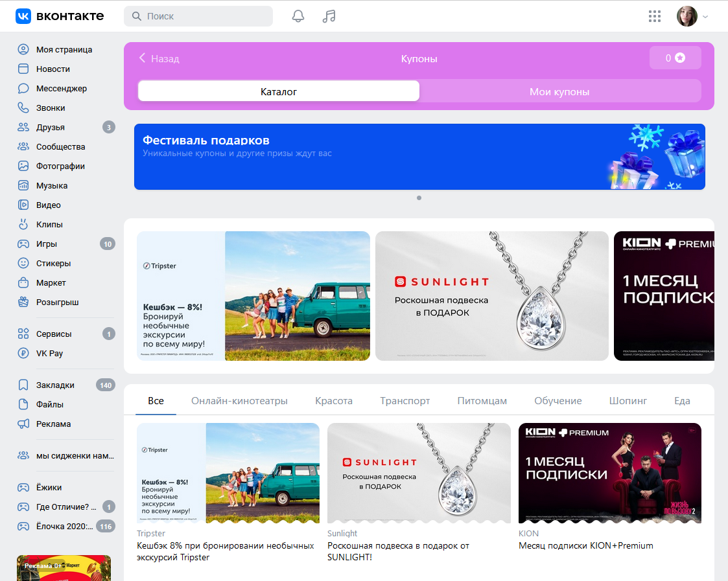Open the Реклама 0+ Маркет ad
728x581 pixels.
click(x=64, y=568)
